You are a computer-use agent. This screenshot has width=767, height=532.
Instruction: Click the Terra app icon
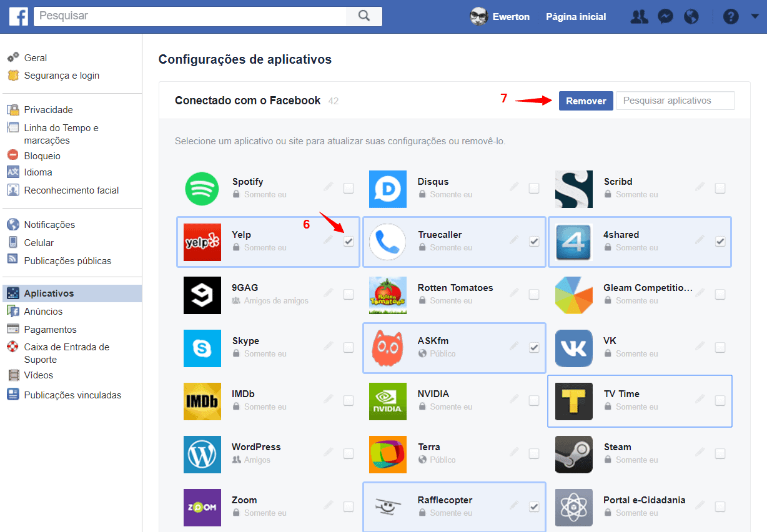(388, 454)
